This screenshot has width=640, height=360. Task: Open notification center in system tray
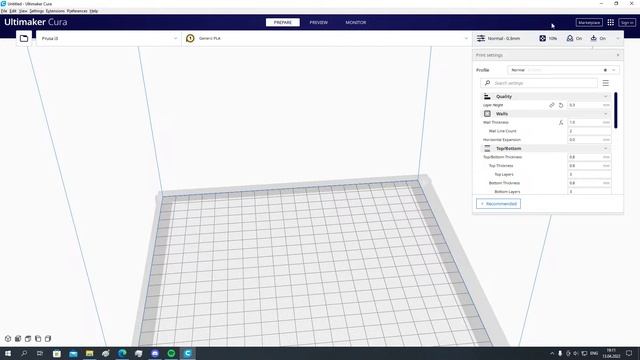pos(629,353)
